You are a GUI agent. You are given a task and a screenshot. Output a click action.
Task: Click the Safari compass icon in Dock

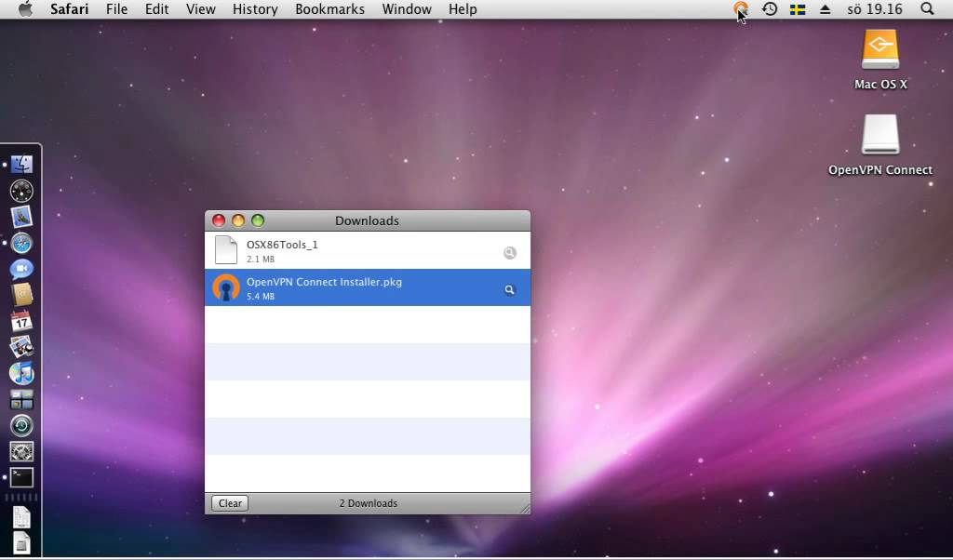pos(21,244)
